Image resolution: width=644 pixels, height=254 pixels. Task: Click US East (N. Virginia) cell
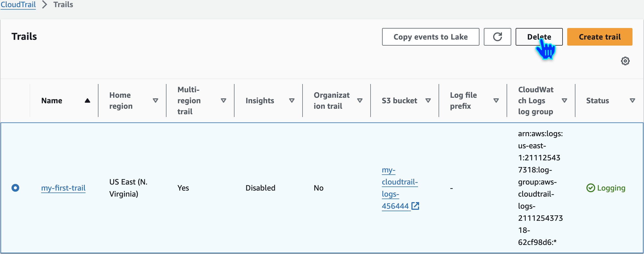pyautogui.click(x=128, y=188)
